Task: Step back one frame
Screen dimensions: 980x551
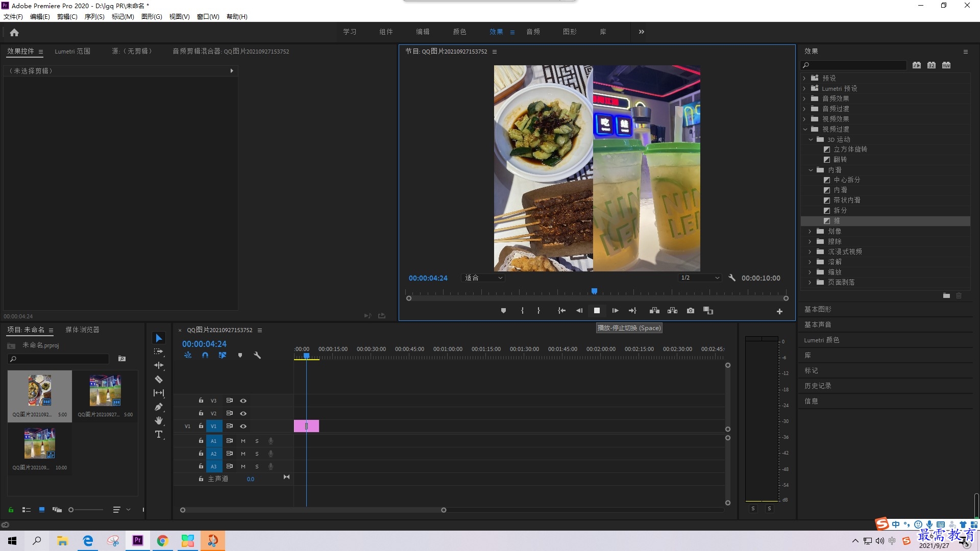Action: 579,311
